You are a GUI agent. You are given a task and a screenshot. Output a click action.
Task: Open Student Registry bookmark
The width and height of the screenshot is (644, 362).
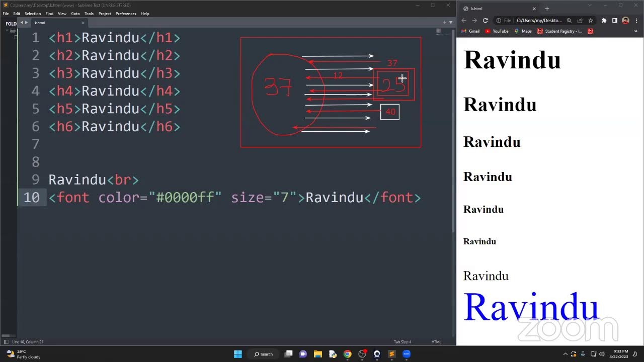pos(560,31)
